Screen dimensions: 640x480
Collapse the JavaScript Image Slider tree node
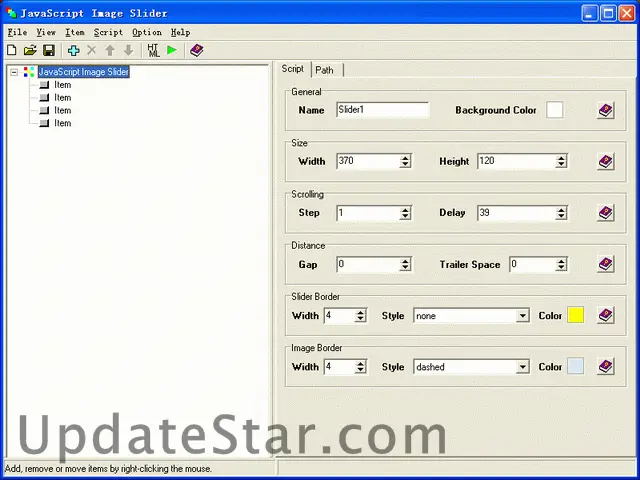(14, 72)
